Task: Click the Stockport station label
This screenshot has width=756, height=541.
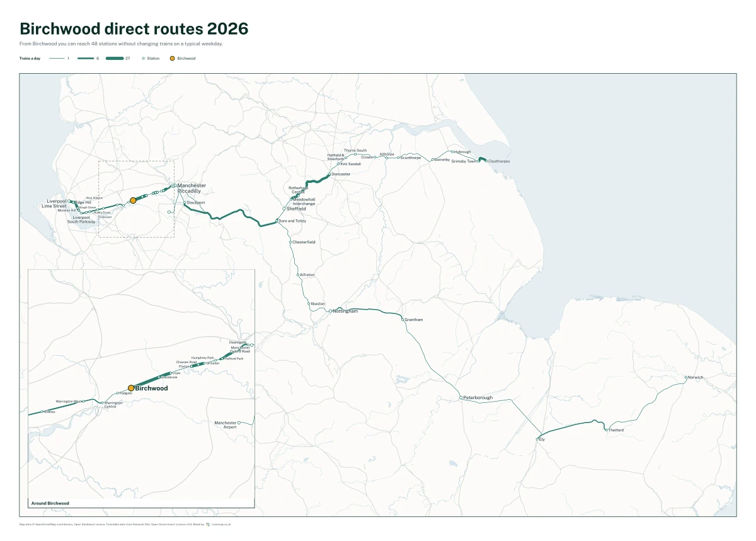Action: coord(196,203)
